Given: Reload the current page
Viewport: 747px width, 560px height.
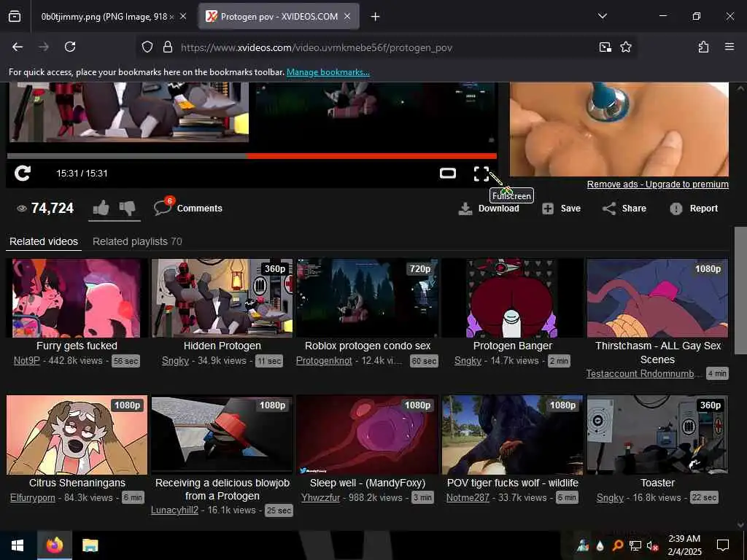Looking at the screenshot, I should 70,47.
